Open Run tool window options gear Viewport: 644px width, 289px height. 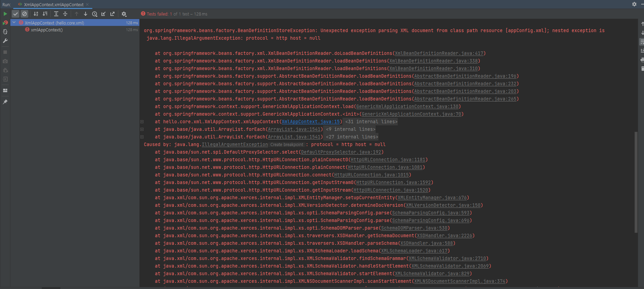click(x=634, y=4)
